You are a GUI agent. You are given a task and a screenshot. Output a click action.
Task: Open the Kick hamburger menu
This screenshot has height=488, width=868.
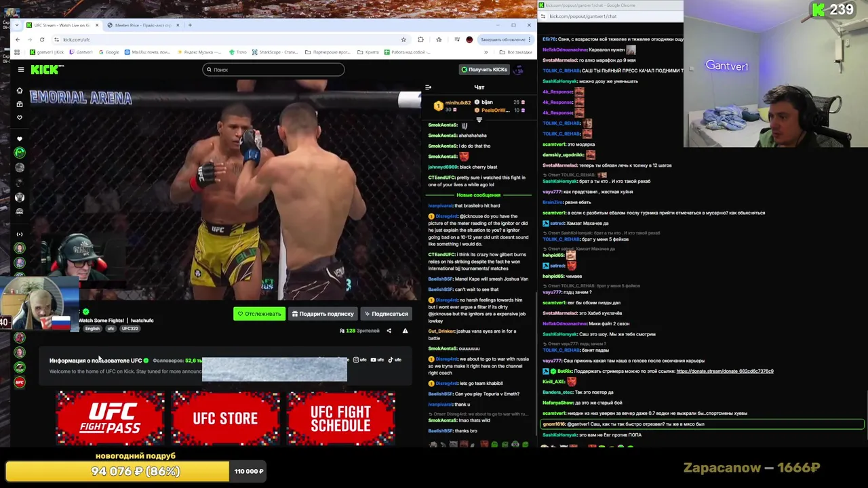[21, 69]
